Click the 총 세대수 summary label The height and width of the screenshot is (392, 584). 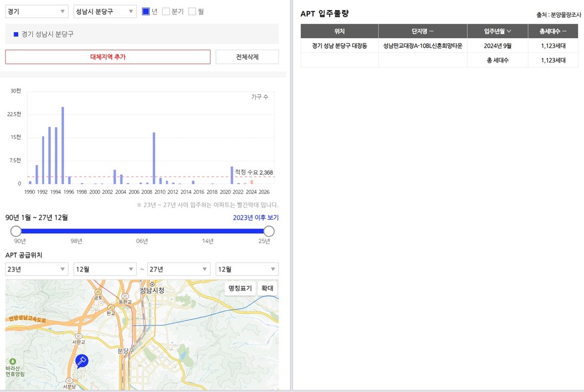[498, 60]
